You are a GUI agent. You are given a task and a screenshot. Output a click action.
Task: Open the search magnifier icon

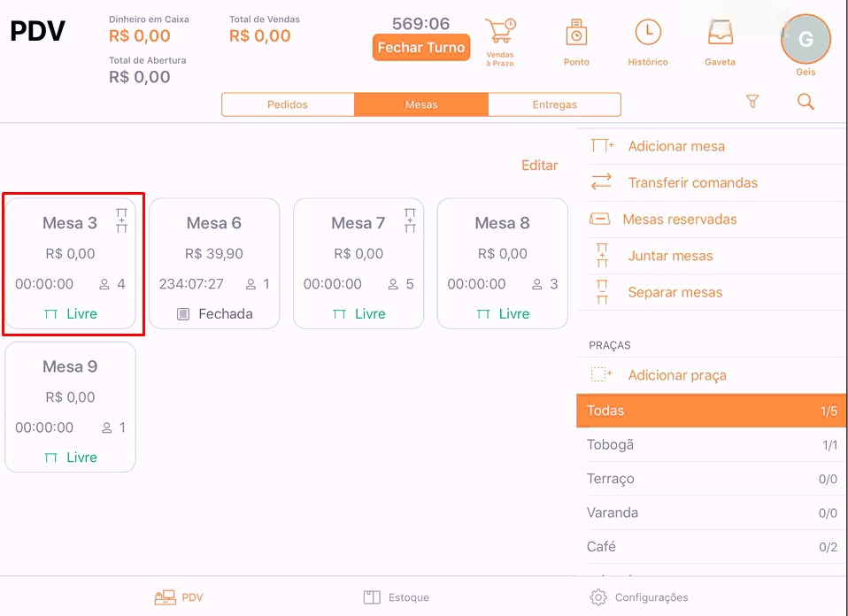click(x=806, y=101)
